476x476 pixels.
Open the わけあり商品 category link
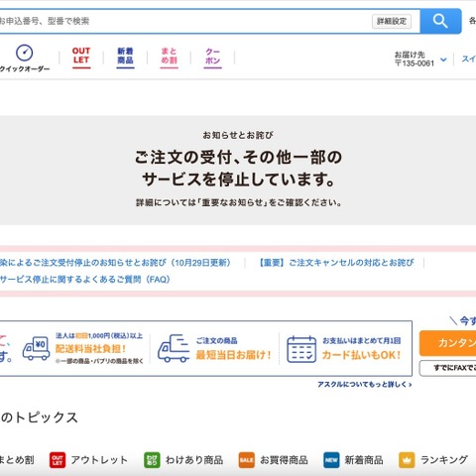[x=194, y=460]
